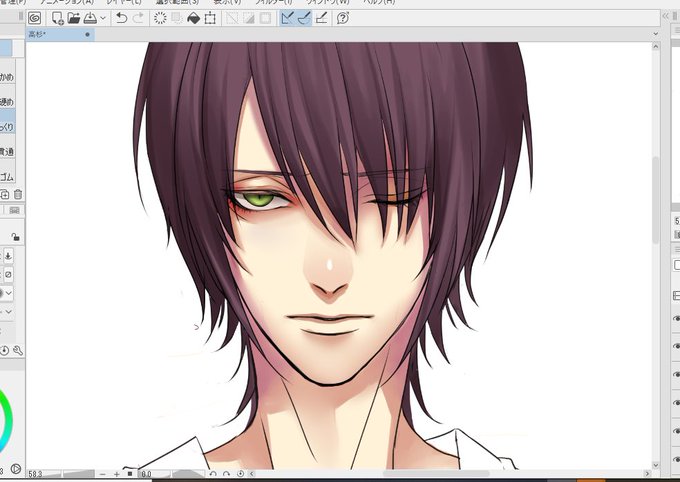Save the document with save icon
This screenshot has width=680, height=482.
click(90, 18)
